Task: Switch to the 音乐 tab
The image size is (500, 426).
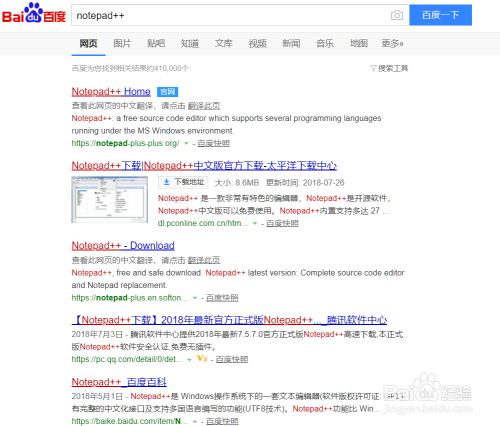Action: pyautogui.click(x=325, y=43)
